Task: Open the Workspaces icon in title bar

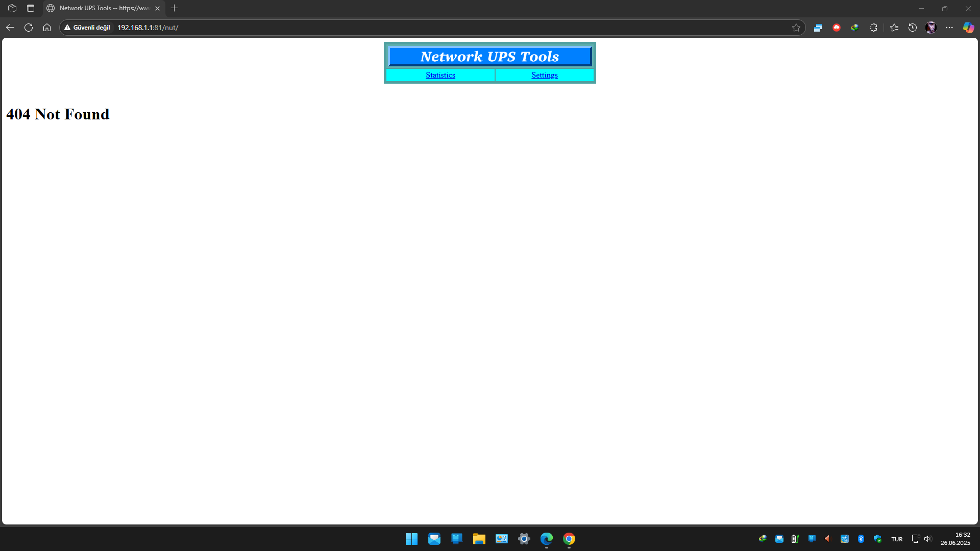Action: click(12, 8)
